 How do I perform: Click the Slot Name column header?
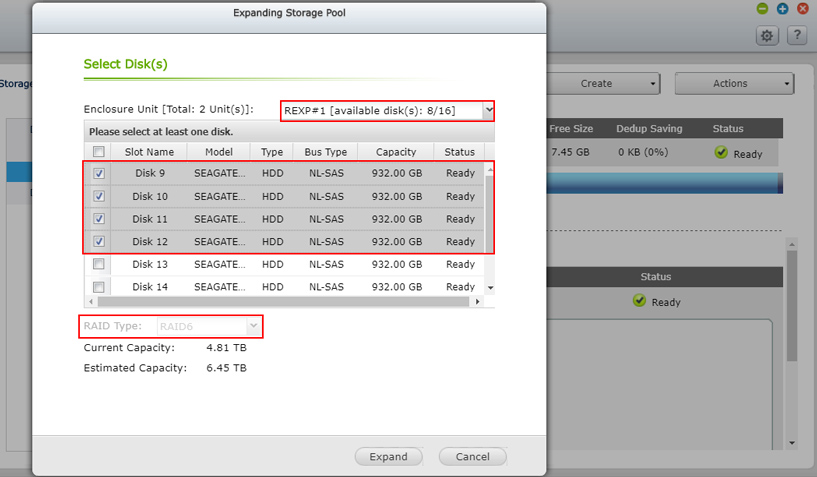click(x=149, y=152)
